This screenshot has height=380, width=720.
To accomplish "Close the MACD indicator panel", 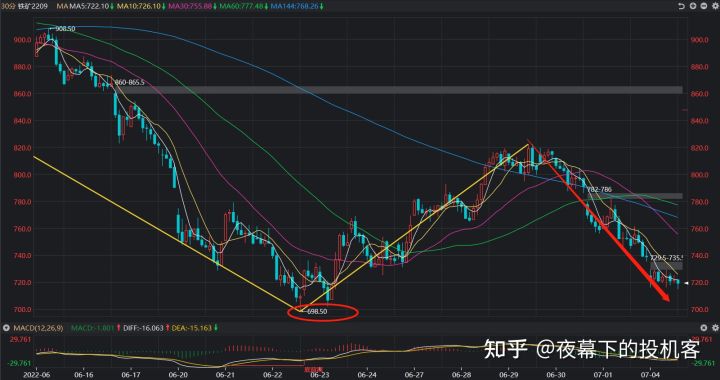I will point(703,328).
